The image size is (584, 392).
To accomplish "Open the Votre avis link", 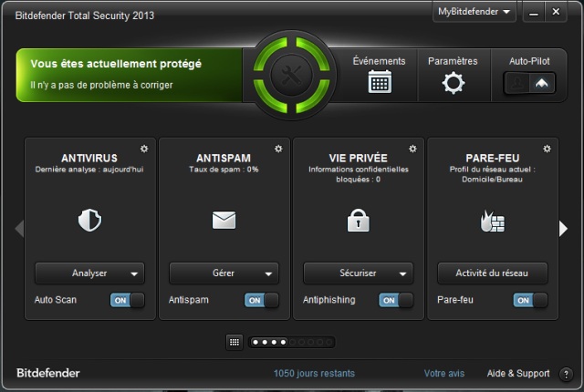I will click(444, 374).
